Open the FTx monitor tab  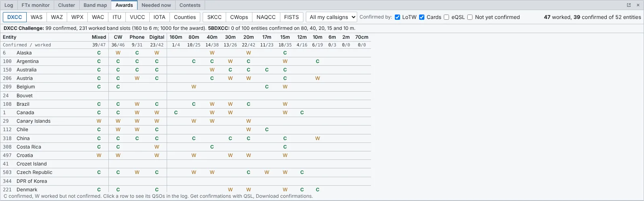tap(36, 5)
